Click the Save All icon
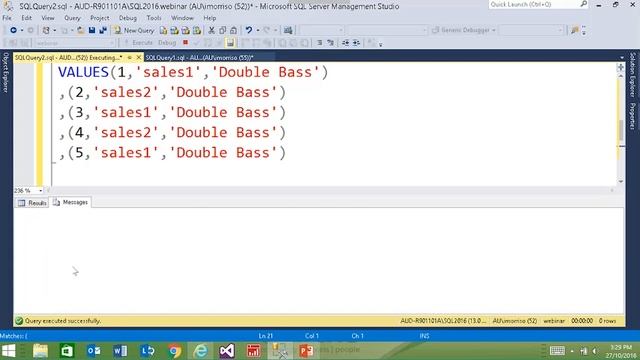This screenshot has height=360, width=640. [x=103, y=30]
